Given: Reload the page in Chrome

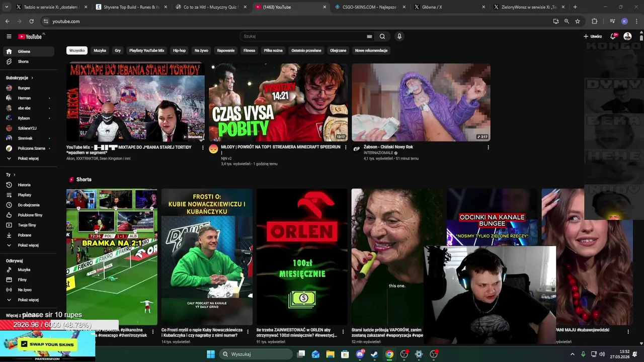Looking at the screenshot, I should 31,21.
